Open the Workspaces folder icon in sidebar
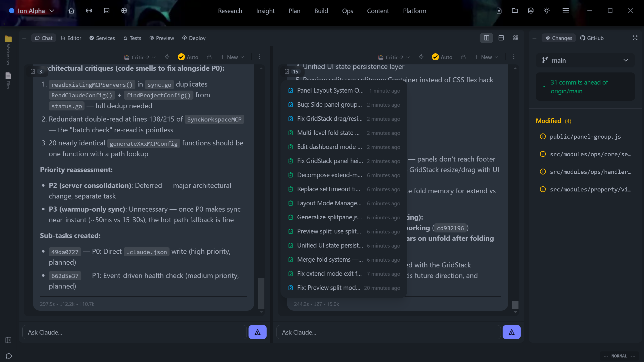Screen dimensions: 644x362 click(8, 39)
